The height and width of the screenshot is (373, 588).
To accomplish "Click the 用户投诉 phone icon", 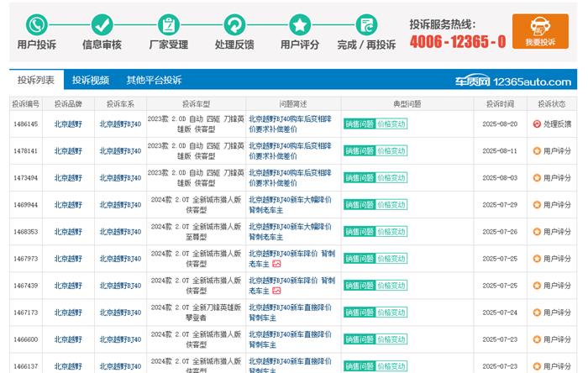I will [36, 24].
